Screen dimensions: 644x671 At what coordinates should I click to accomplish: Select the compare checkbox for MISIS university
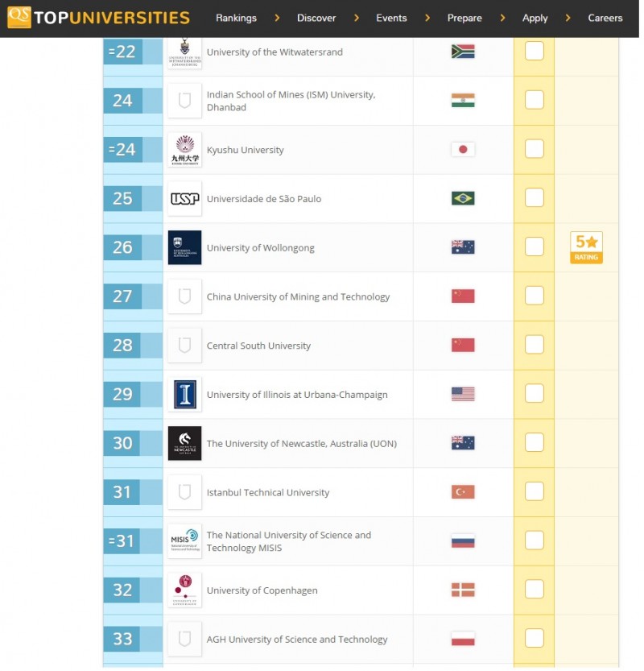point(534,540)
